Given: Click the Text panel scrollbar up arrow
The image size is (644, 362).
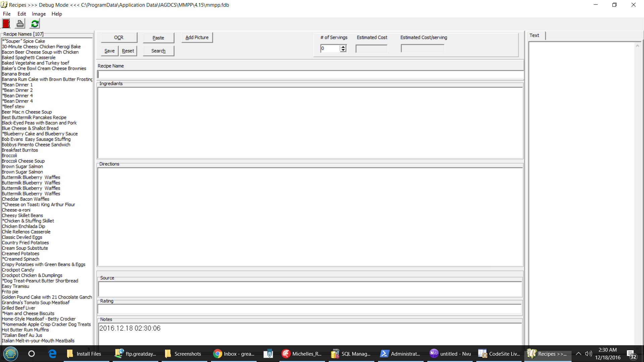Looking at the screenshot, I should 637,46.
